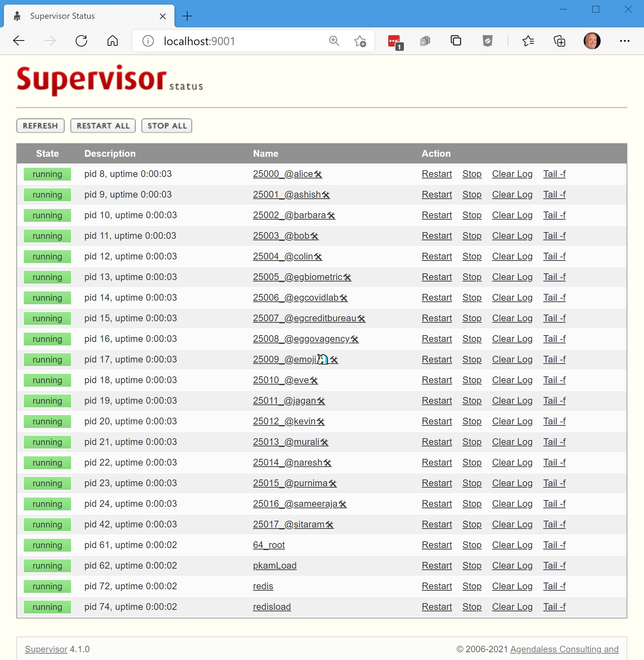This screenshot has width=644, height=660.
Task: Add this page to favorites star
Action: coord(360,41)
